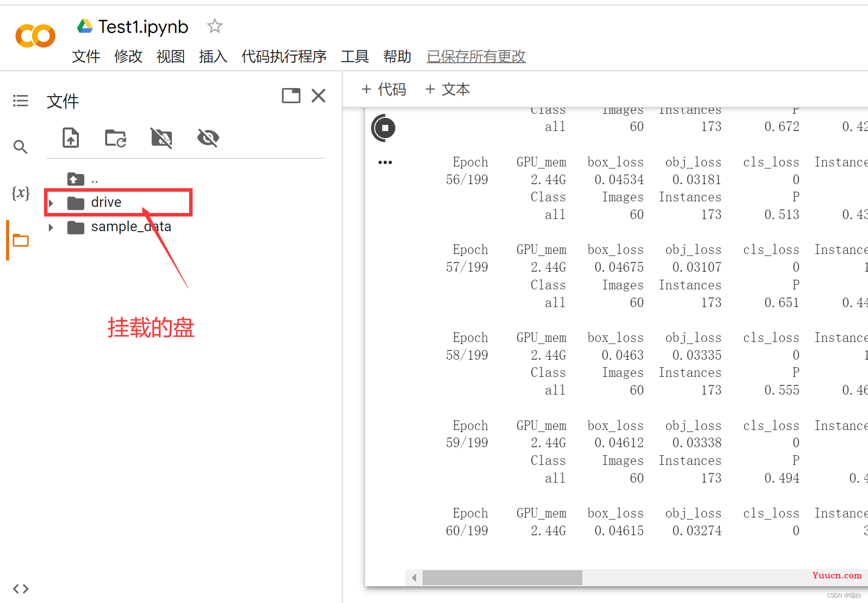Open the 代码执行程序 menu

(284, 56)
